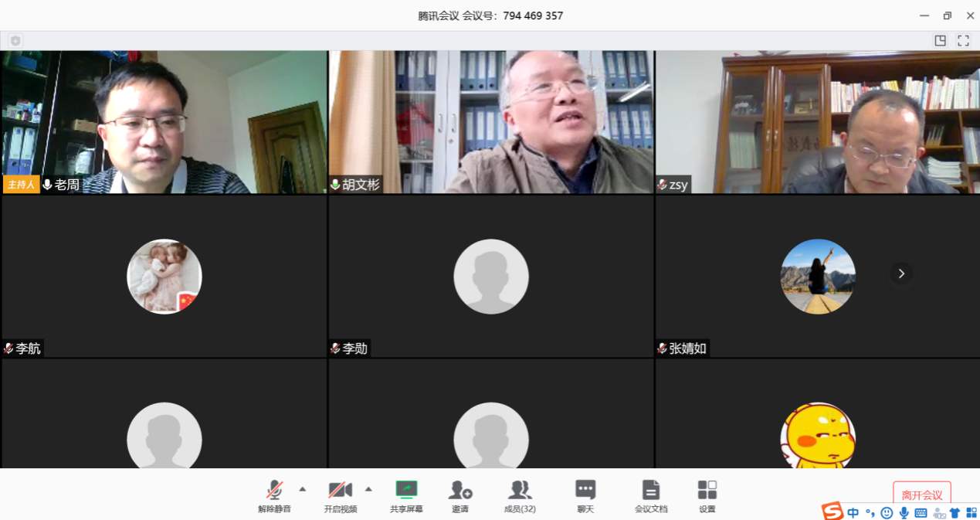Click the Sogou voice input microphone
The height and width of the screenshot is (520, 980).
904,512
